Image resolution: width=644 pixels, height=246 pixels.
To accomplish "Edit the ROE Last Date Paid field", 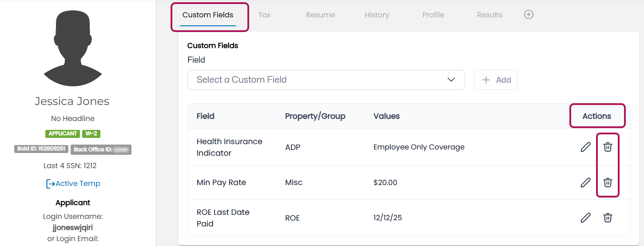I will [x=585, y=218].
